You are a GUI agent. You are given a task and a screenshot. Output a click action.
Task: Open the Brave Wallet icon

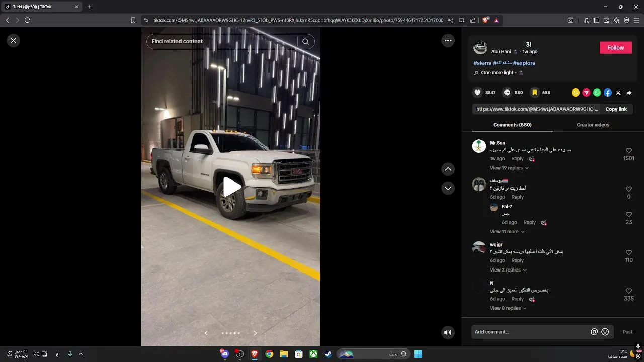(606, 20)
